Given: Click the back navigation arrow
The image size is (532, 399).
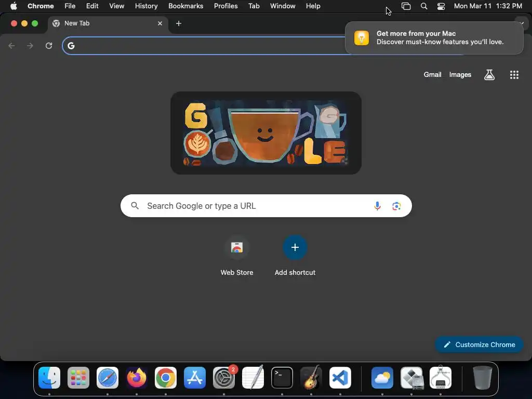Looking at the screenshot, I should click(11, 46).
